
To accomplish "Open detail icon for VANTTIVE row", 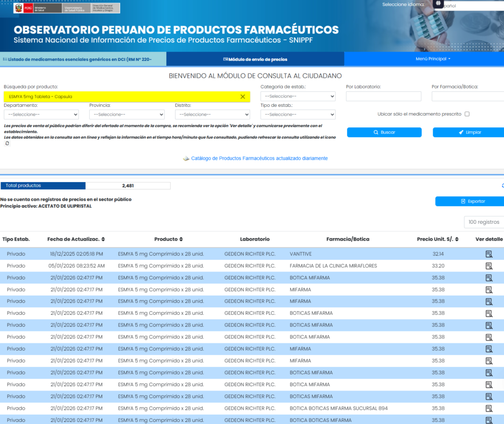I will tap(489, 254).
